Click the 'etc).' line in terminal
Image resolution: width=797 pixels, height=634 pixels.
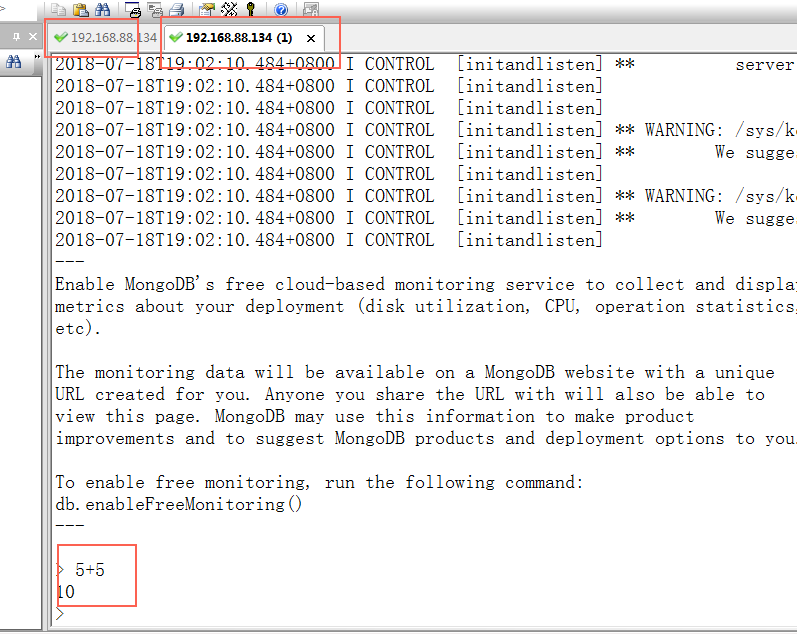point(78,328)
